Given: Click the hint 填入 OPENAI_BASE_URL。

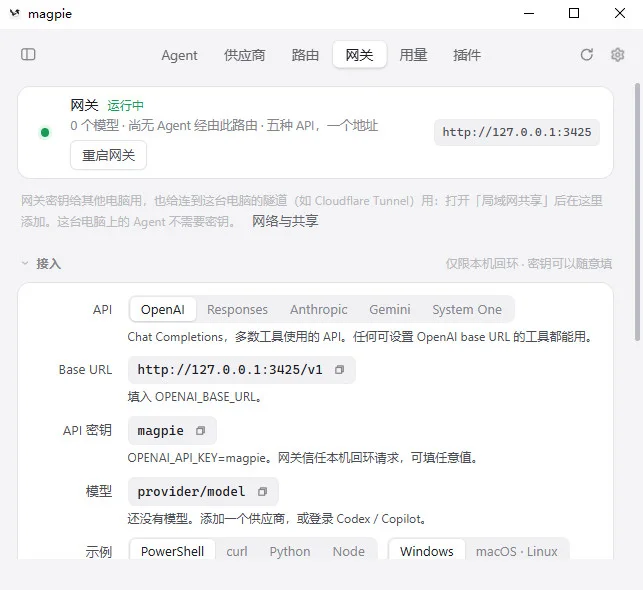Looking at the screenshot, I should (x=195, y=397).
